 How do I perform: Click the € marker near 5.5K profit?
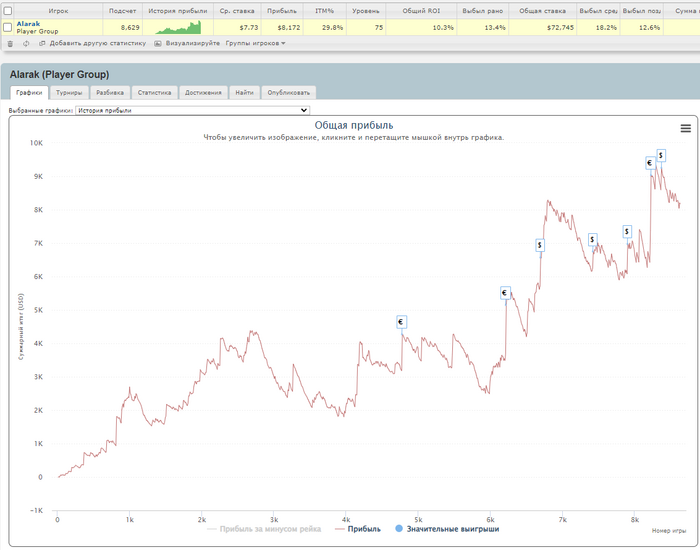(x=505, y=293)
